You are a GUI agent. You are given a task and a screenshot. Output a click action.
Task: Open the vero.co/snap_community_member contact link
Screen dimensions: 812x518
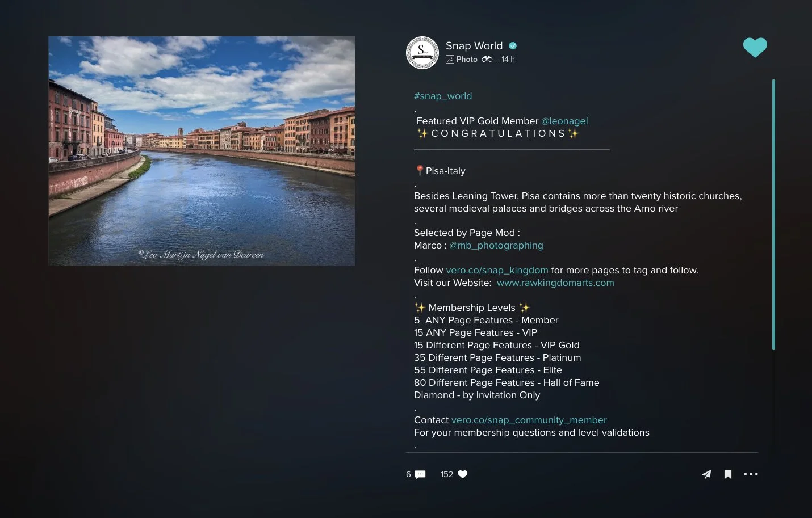(x=529, y=420)
